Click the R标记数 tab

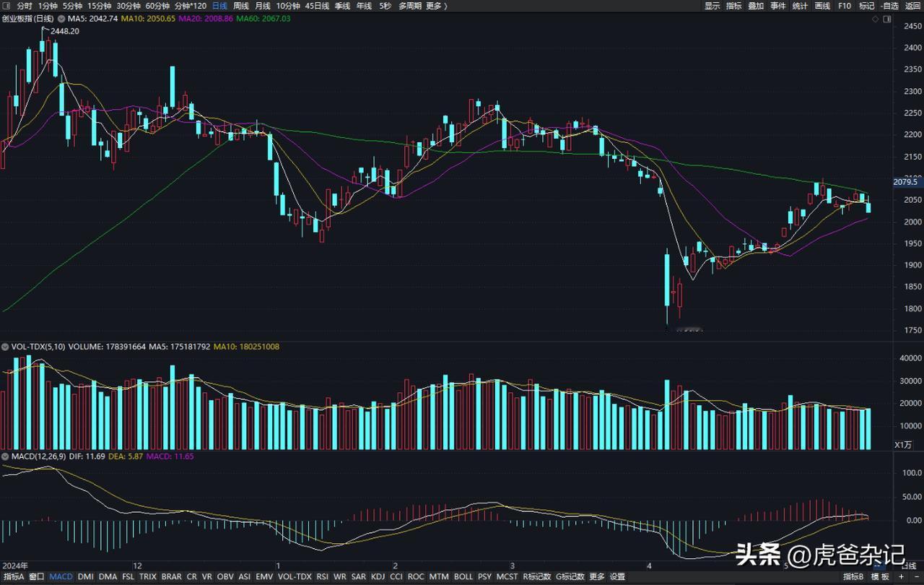click(537, 577)
